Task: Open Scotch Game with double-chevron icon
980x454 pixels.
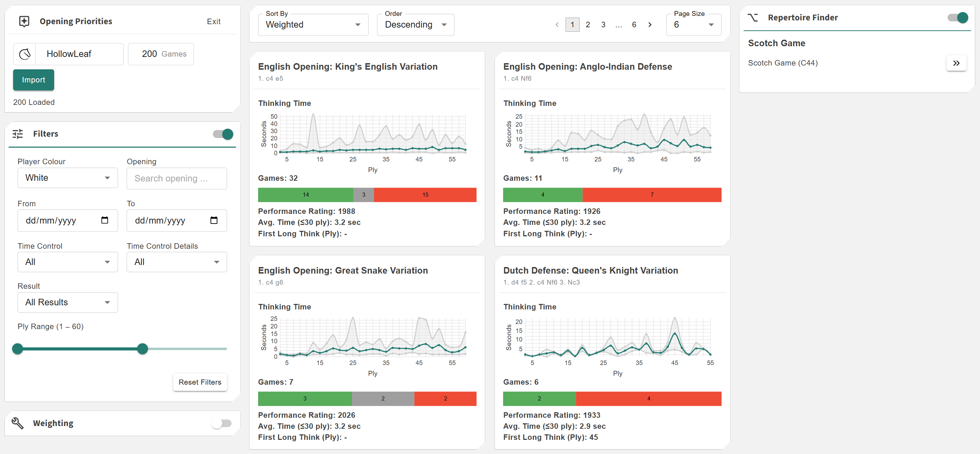Action: tap(956, 63)
